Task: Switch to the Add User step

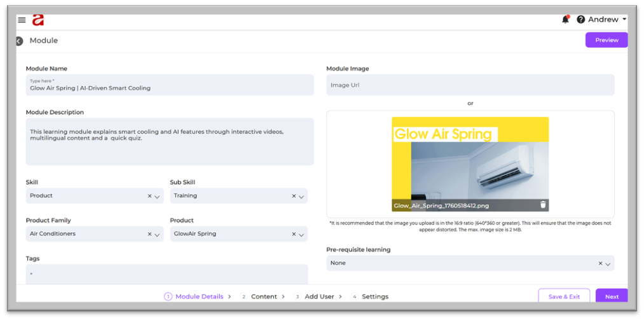Action: pos(319,296)
